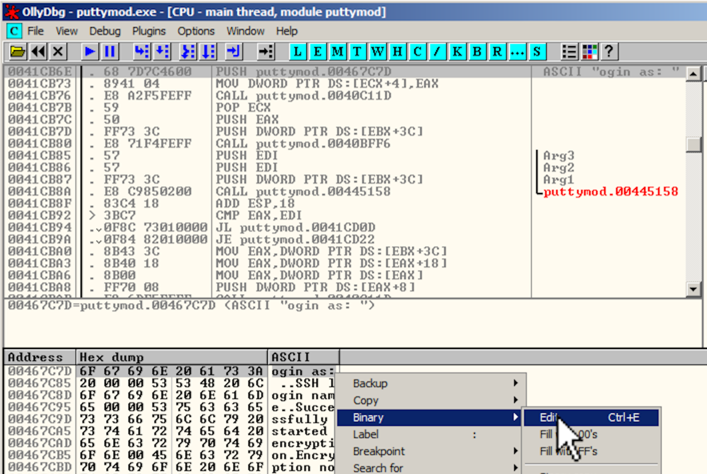
Task: Select dump row at address 00467C9D
Action: coord(171,419)
